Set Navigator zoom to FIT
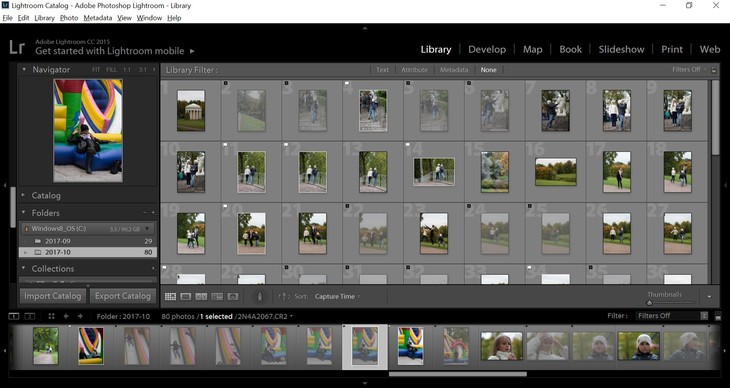 (96, 70)
